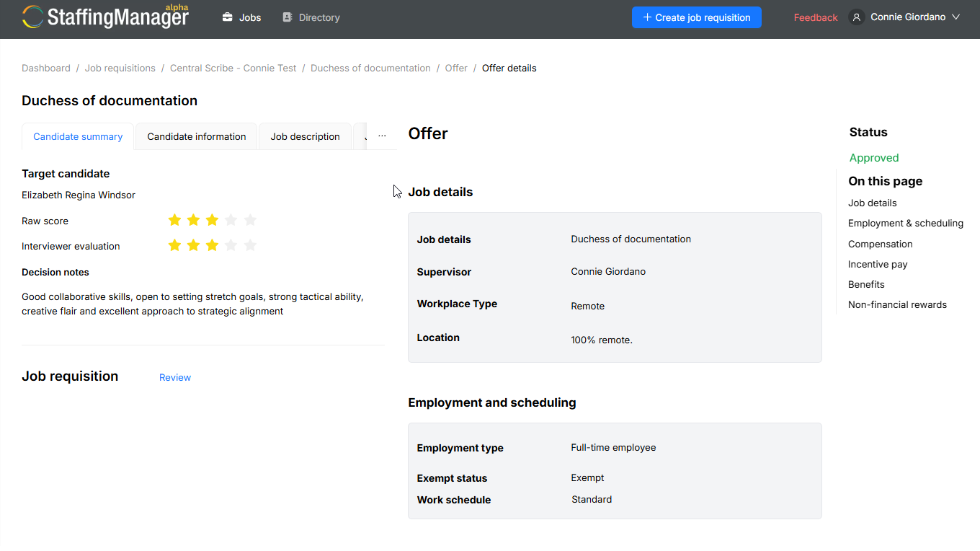
Task: Open Job requisitions breadcrumb link
Action: (120, 68)
